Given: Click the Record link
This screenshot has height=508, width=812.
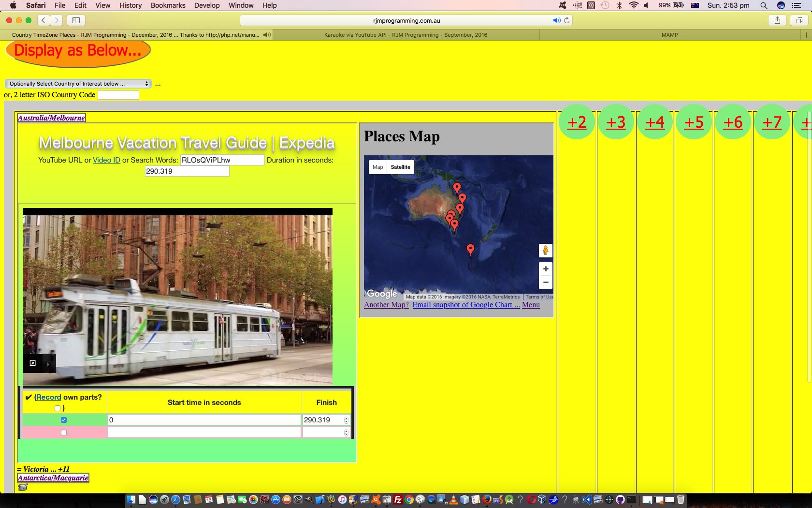Looking at the screenshot, I should point(49,397).
